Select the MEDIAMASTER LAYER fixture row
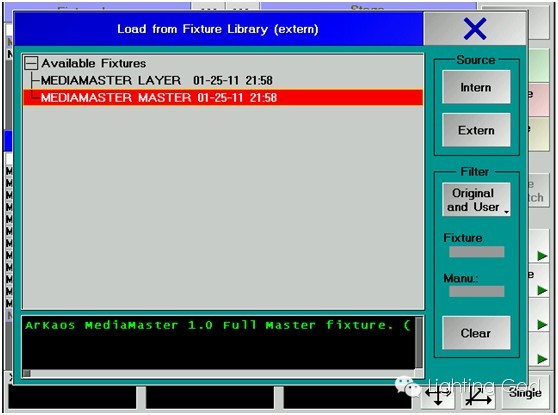 point(223,80)
